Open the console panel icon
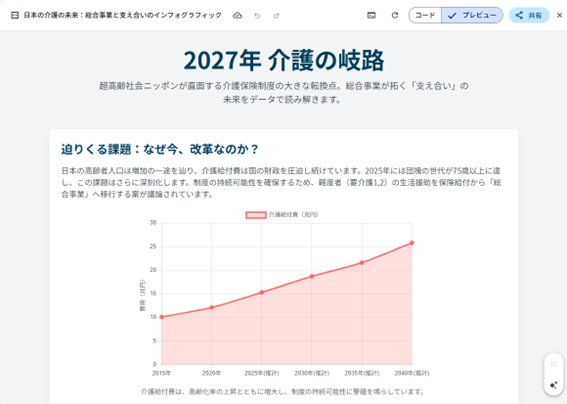 pos(371,15)
